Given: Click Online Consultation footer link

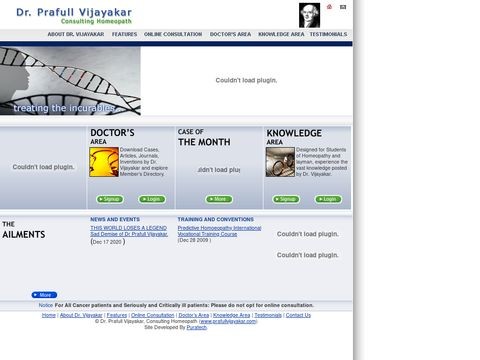Looking at the screenshot, I should [153, 315].
